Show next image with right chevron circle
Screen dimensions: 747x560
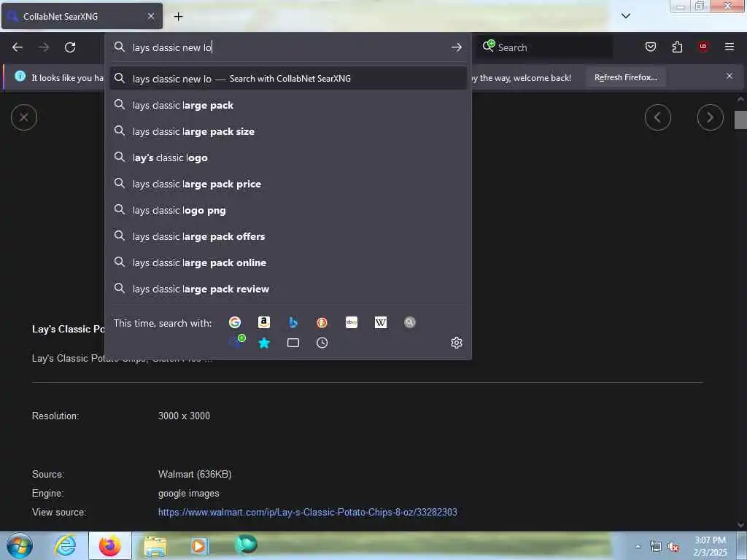click(711, 117)
